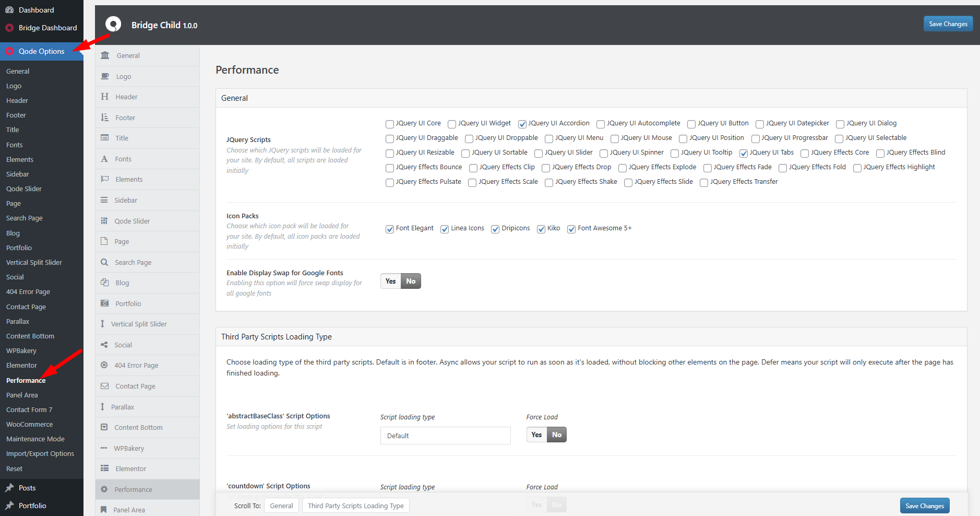This screenshot has width=980, height=516.
Task: Click the General bank icon in options menu
Action: point(105,55)
